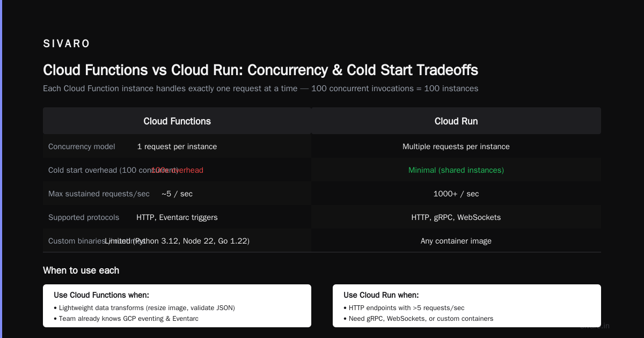Click the '~5 / sec' value
The height and width of the screenshot is (338, 644).
coord(177,194)
